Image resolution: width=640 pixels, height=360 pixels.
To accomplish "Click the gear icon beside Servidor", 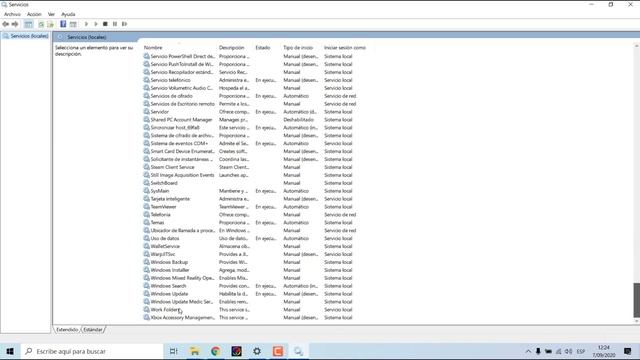I will (x=146, y=111).
